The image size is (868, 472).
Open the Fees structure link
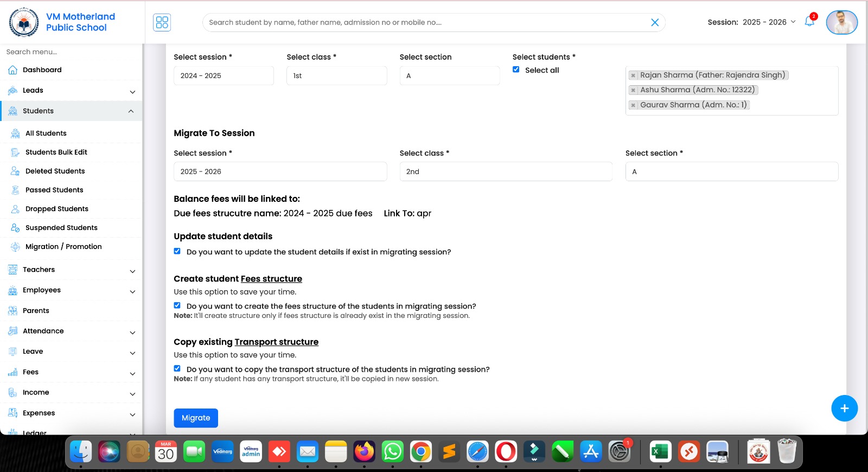tap(271, 279)
